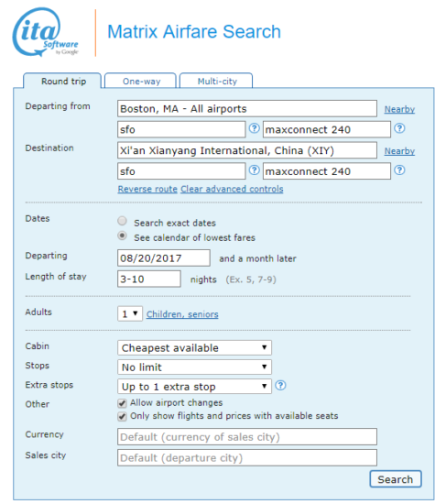Focus departure extension codes field maxconnect 240
Screen dimensions: 446x504
[327, 129]
